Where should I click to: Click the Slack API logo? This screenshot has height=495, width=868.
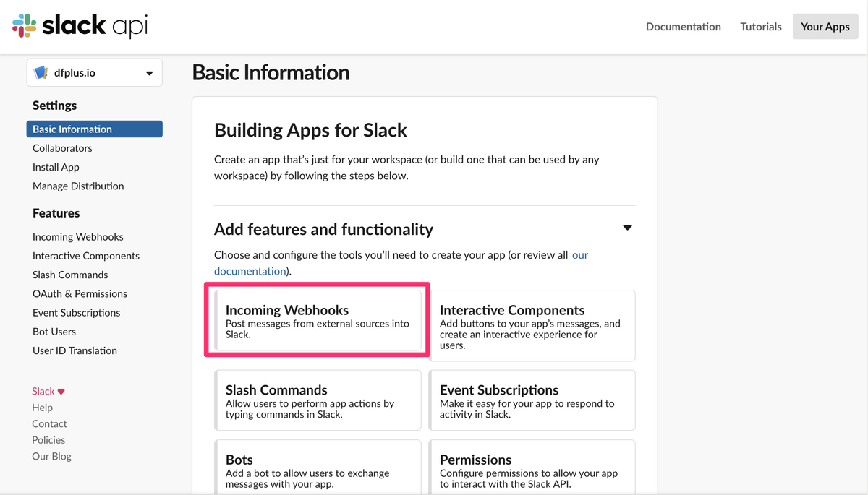80,27
